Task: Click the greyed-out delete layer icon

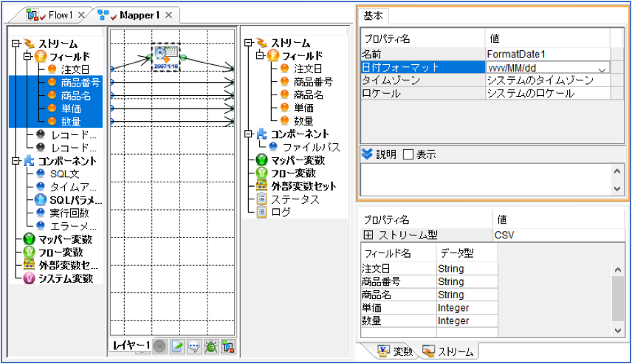Action: point(160,347)
